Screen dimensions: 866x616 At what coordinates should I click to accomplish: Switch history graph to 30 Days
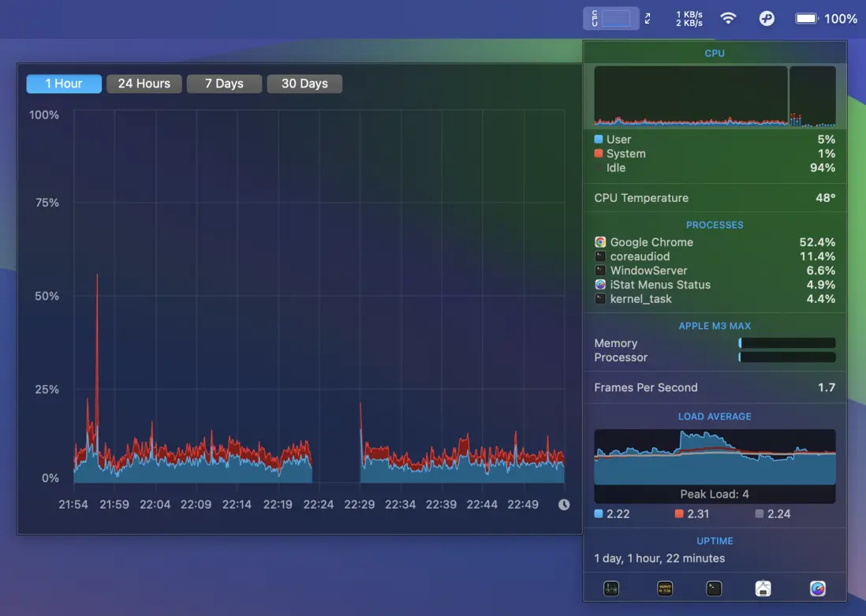pos(304,84)
